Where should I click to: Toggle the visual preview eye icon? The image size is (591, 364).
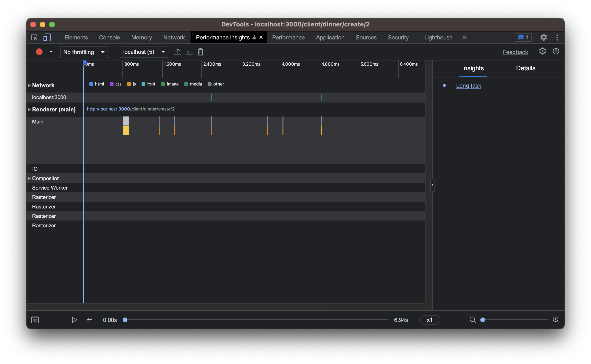point(35,320)
